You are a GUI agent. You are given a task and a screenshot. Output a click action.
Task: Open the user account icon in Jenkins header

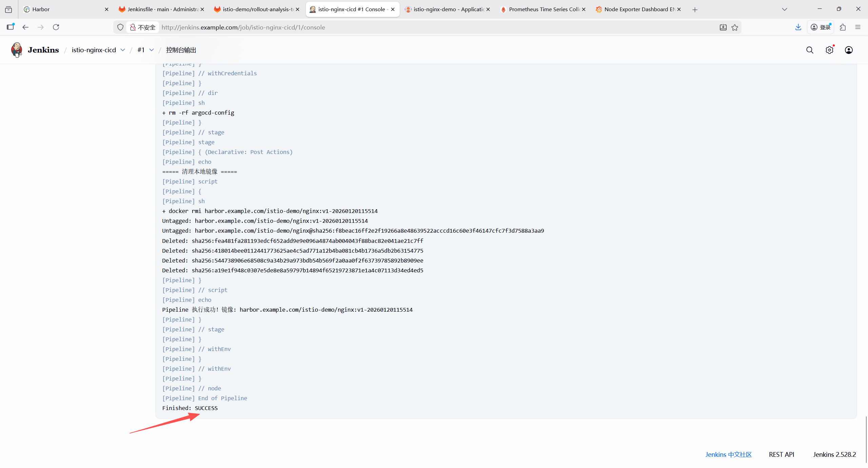point(849,50)
